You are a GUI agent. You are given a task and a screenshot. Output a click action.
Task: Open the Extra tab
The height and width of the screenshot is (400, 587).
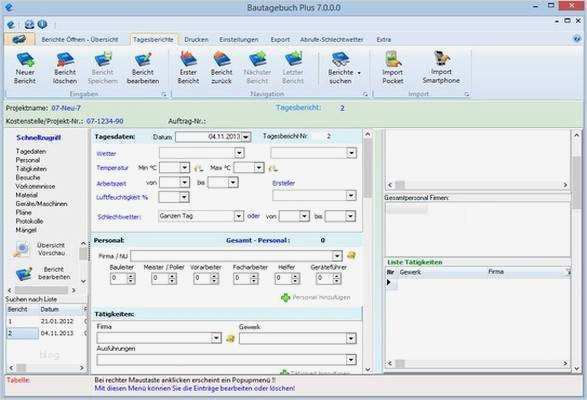click(x=384, y=39)
